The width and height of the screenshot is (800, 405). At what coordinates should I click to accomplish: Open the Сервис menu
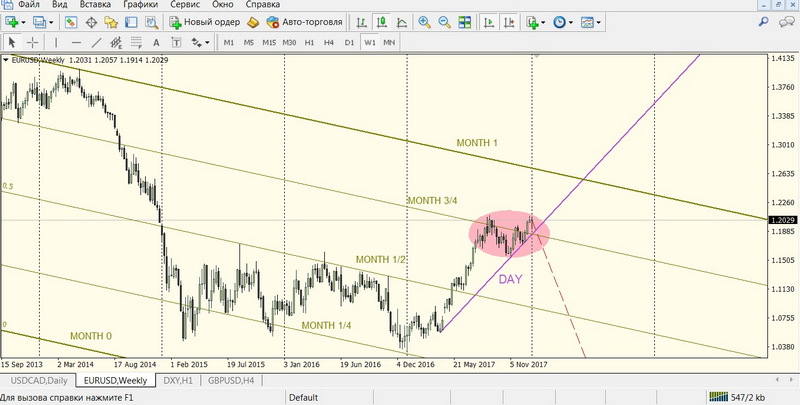[x=184, y=5]
